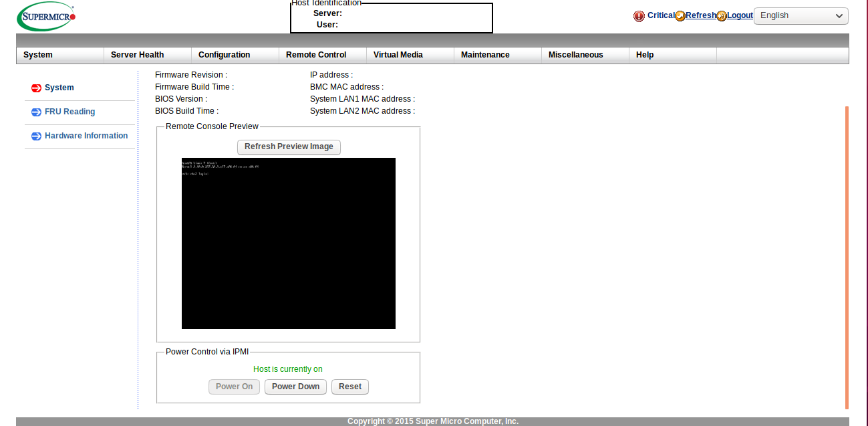Open the Miscellaneous menu
The image size is (868, 426).
pyautogui.click(x=575, y=55)
